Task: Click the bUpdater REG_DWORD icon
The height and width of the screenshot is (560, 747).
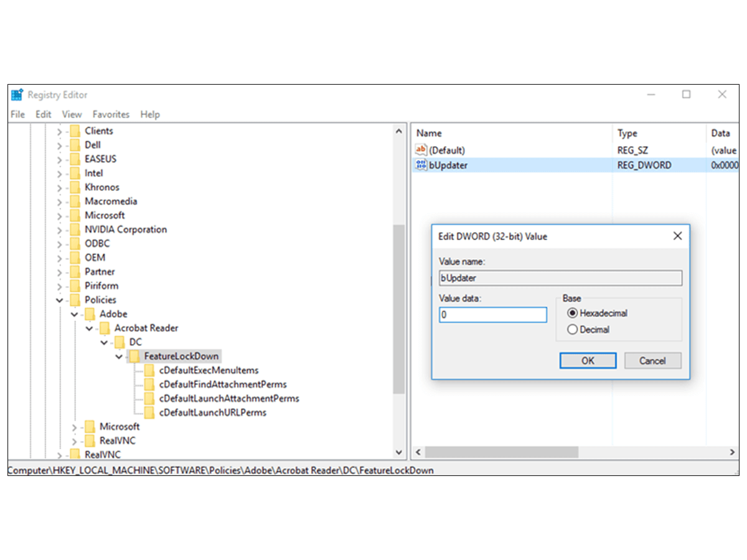Action: tap(421, 165)
